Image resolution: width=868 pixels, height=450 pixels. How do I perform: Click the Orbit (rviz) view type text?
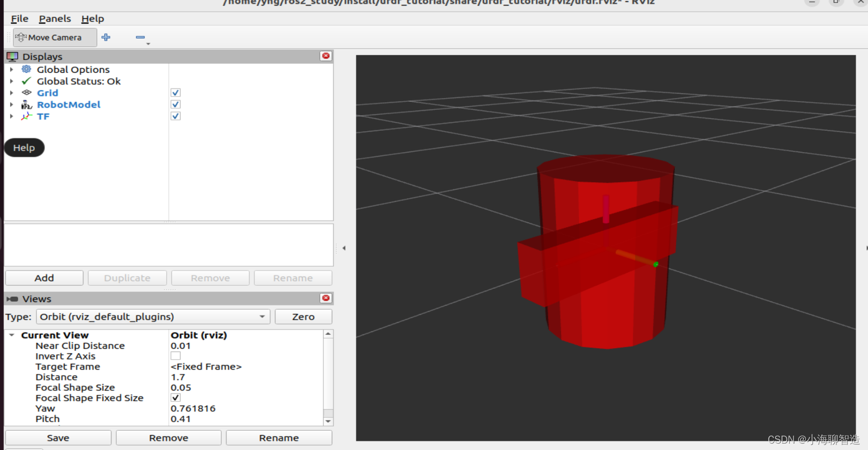199,335
